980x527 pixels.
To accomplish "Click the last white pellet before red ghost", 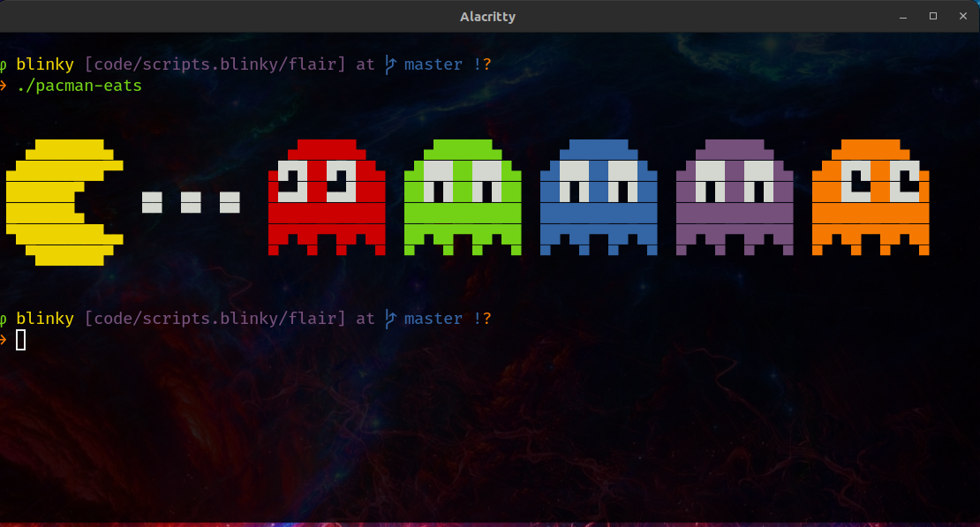I will pyautogui.click(x=230, y=202).
